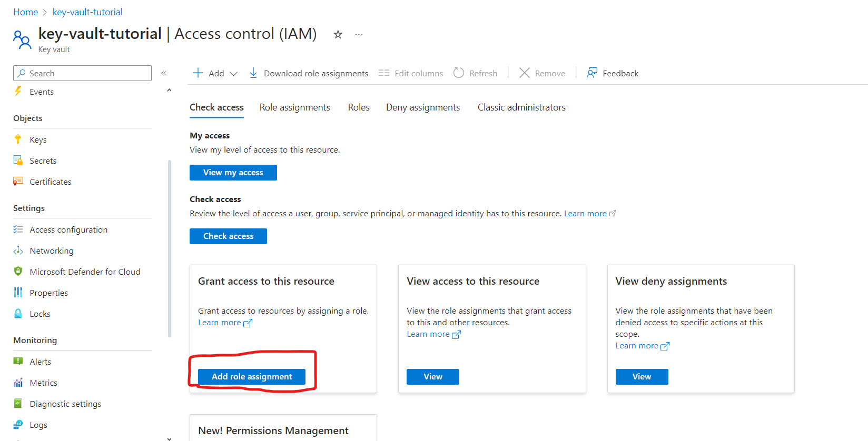Favorite the page with the star icon
The image size is (868, 441).
[338, 34]
